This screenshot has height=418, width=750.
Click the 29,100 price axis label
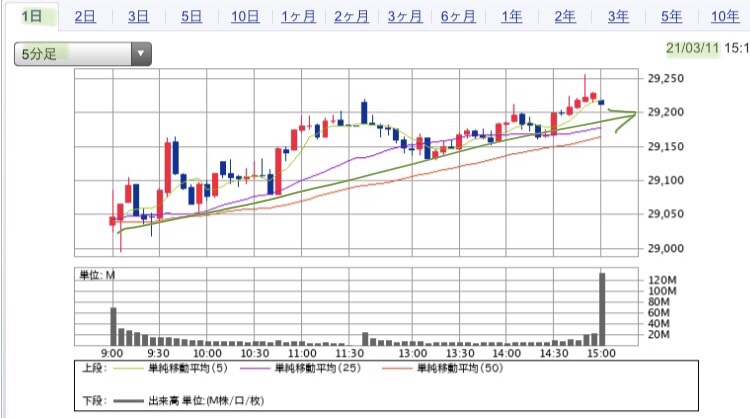(665, 180)
